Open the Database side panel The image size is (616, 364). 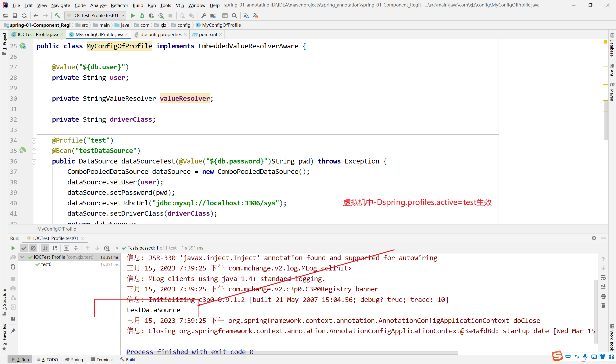coord(612,45)
